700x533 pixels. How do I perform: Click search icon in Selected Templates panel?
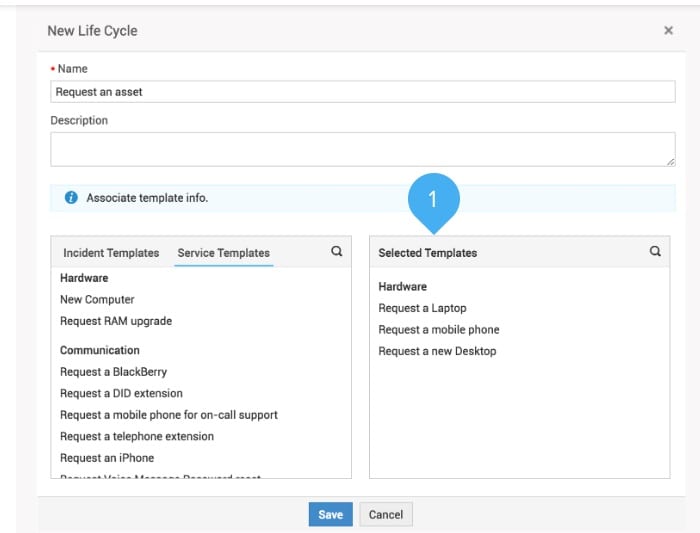coord(655,252)
